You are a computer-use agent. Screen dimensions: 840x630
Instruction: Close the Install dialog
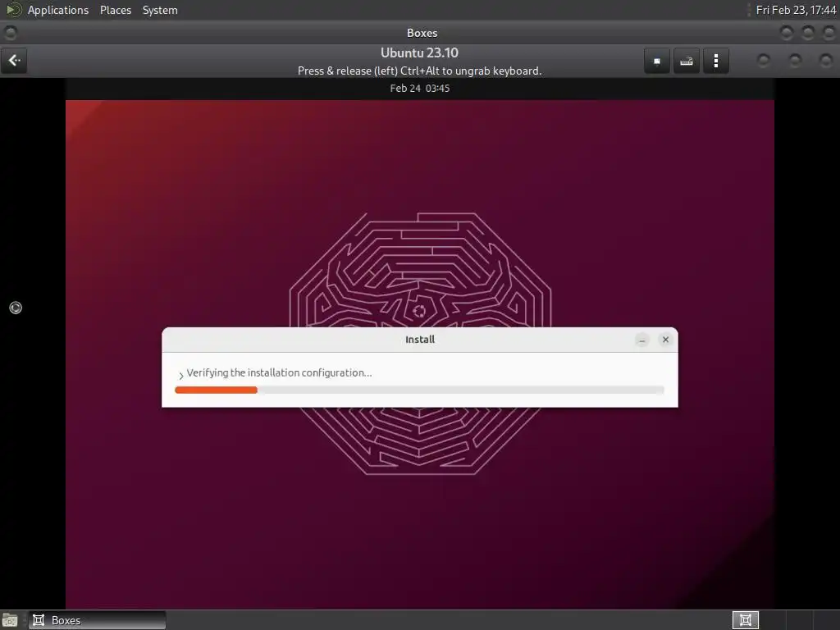[665, 340]
